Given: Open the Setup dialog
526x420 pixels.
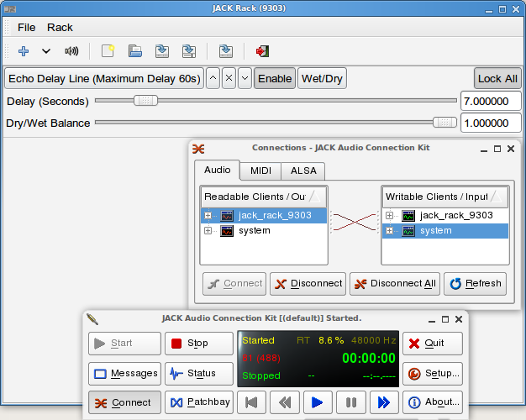Looking at the screenshot, I should point(433,373).
